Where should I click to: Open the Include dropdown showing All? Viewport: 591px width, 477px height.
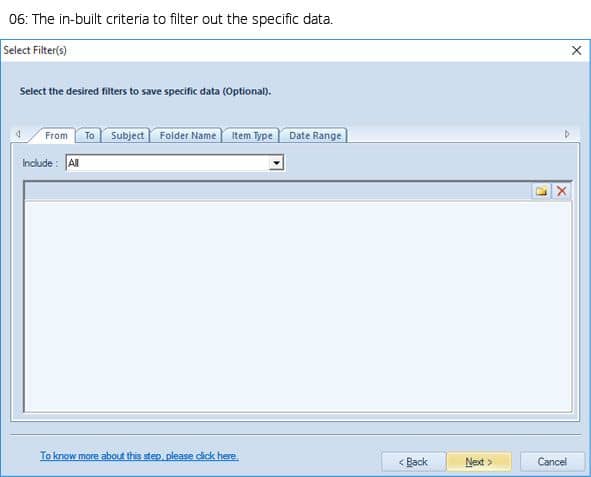click(175, 163)
